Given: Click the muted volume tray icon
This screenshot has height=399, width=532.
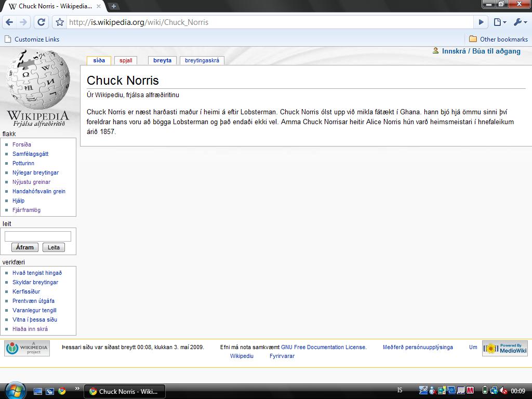Looking at the screenshot, I should [x=503, y=391].
